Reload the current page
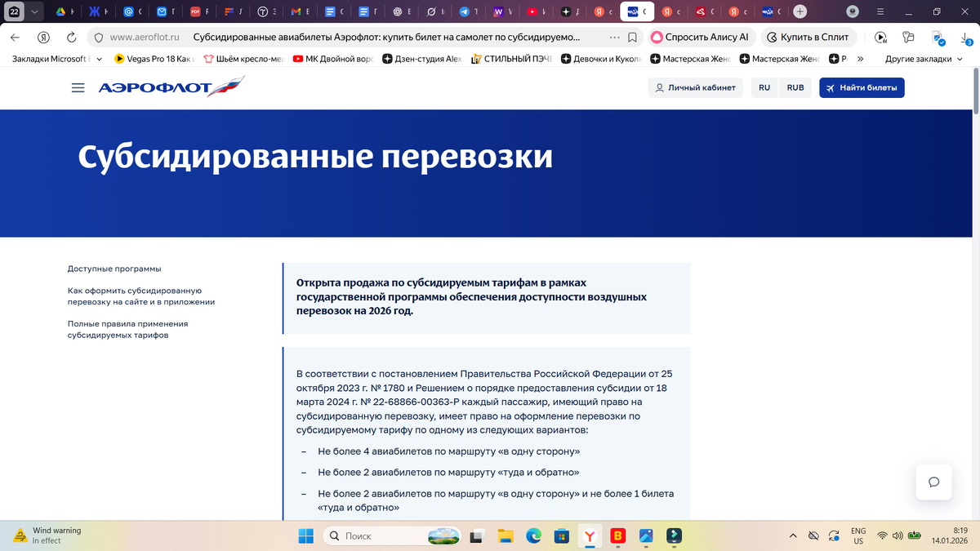This screenshot has height=551, width=980. tap(71, 38)
